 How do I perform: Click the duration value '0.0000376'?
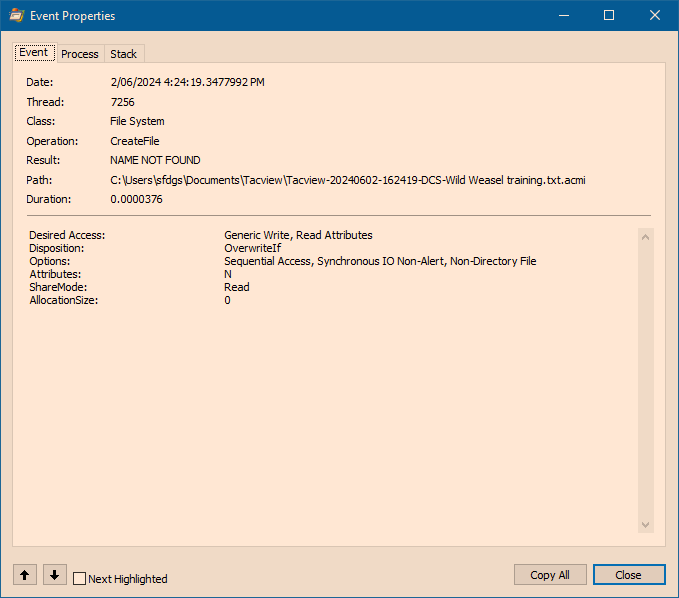pos(136,199)
